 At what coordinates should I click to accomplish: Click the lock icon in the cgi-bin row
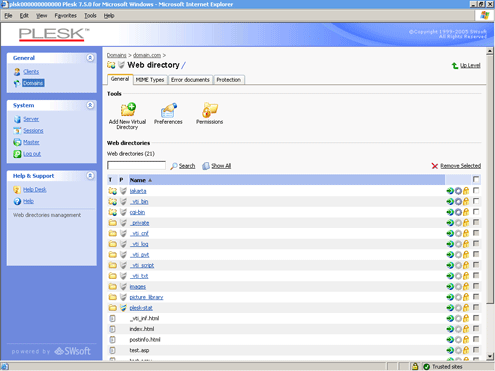pyautogui.click(x=466, y=212)
